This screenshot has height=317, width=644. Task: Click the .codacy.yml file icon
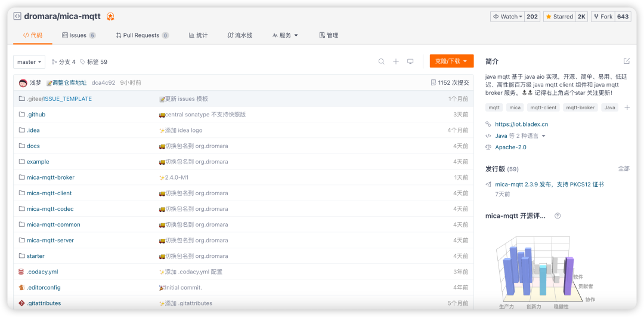(x=22, y=272)
